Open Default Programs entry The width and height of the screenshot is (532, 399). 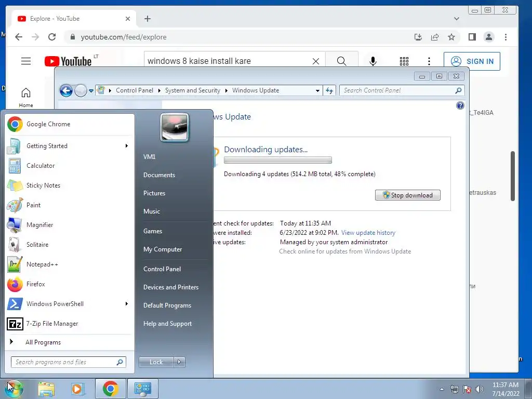[167, 305]
